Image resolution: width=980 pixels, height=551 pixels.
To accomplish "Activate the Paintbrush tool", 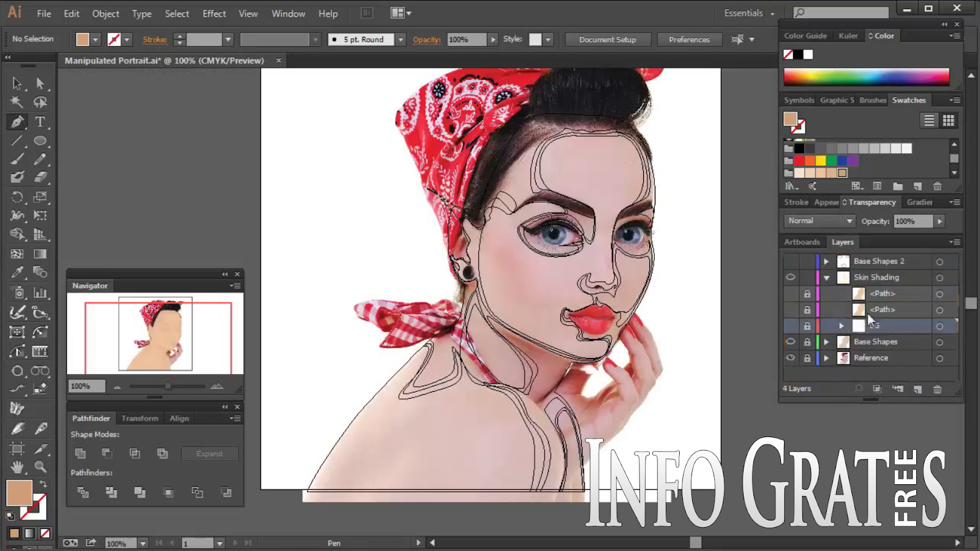I will point(17,159).
